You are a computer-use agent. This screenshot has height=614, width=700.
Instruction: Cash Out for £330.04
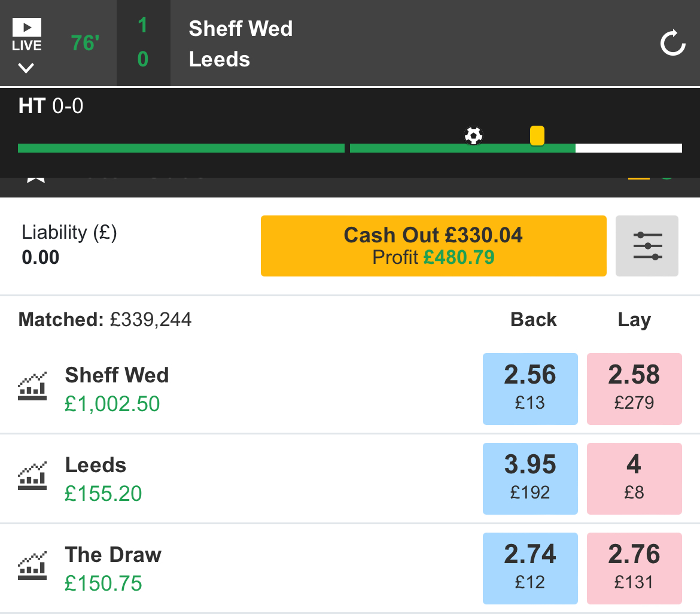434,246
